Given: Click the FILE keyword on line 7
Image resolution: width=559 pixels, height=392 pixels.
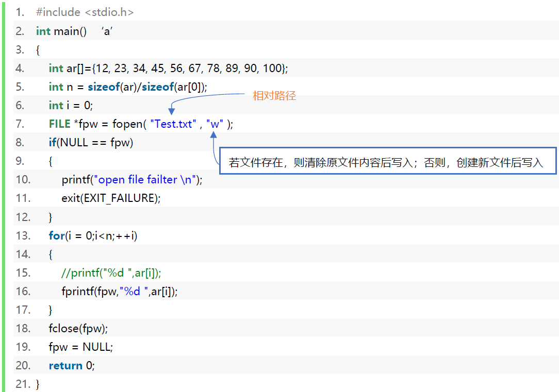Looking at the screenshot, I should tap(60, 124).
